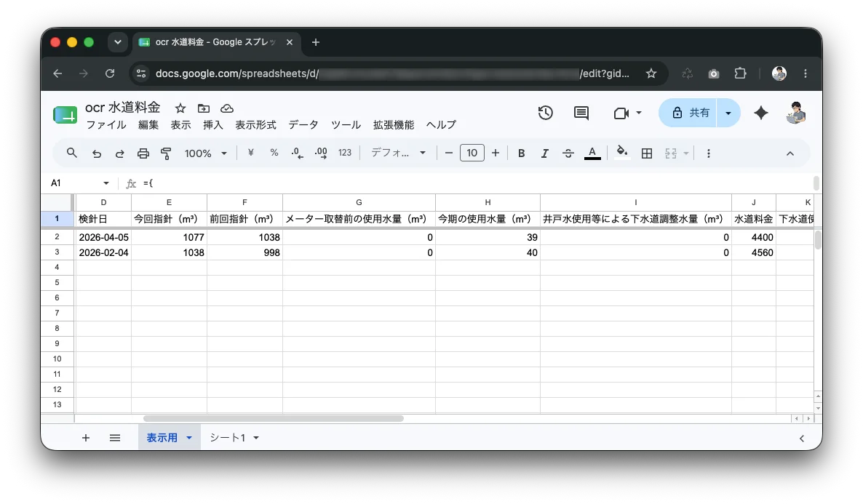This screenshot has width=863, height=504.
Task: Move document to folder icon
Action: tap(204, 108)
